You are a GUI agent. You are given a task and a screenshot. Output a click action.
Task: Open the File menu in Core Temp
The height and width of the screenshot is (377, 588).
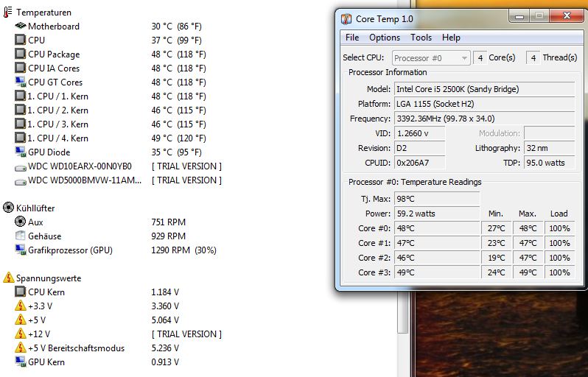click(x=352, y=38)
